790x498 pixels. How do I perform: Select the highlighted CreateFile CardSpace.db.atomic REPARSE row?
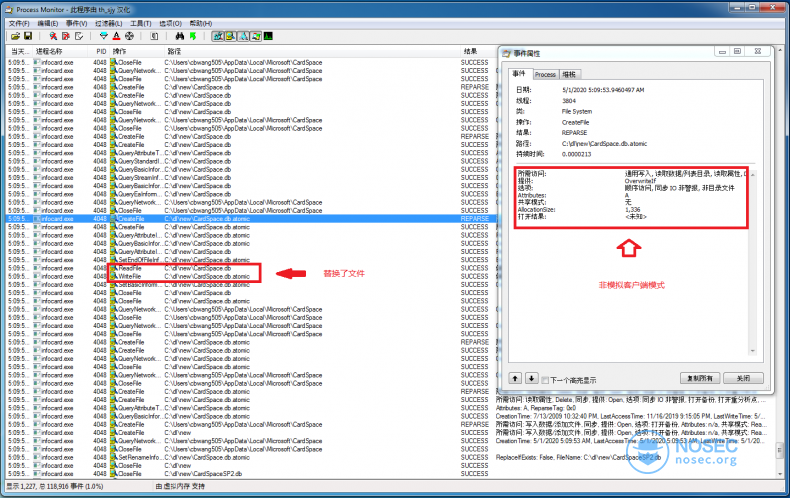[x=251, y=219]
